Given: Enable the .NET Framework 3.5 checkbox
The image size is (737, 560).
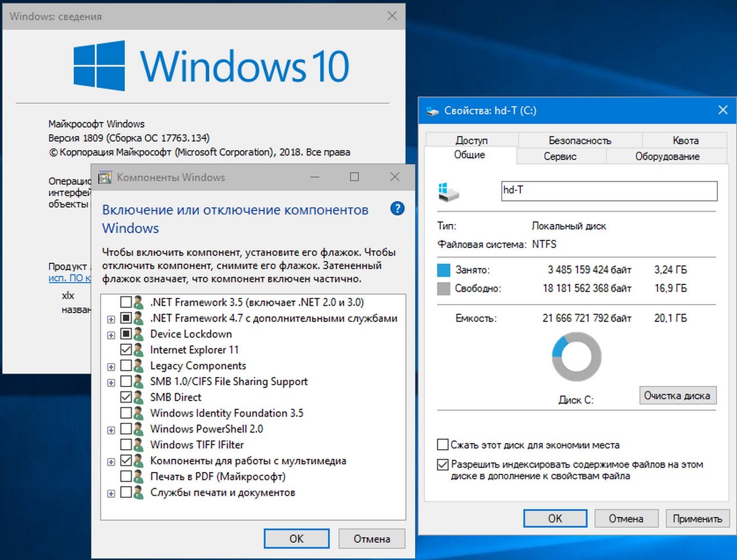Looking at the screenshot, I should 126,302.
